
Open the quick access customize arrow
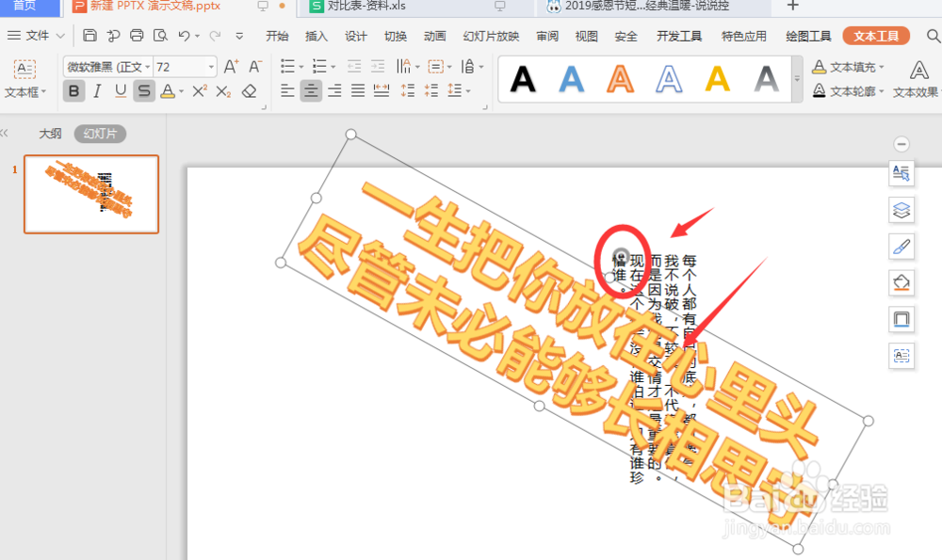click(239, 36)
